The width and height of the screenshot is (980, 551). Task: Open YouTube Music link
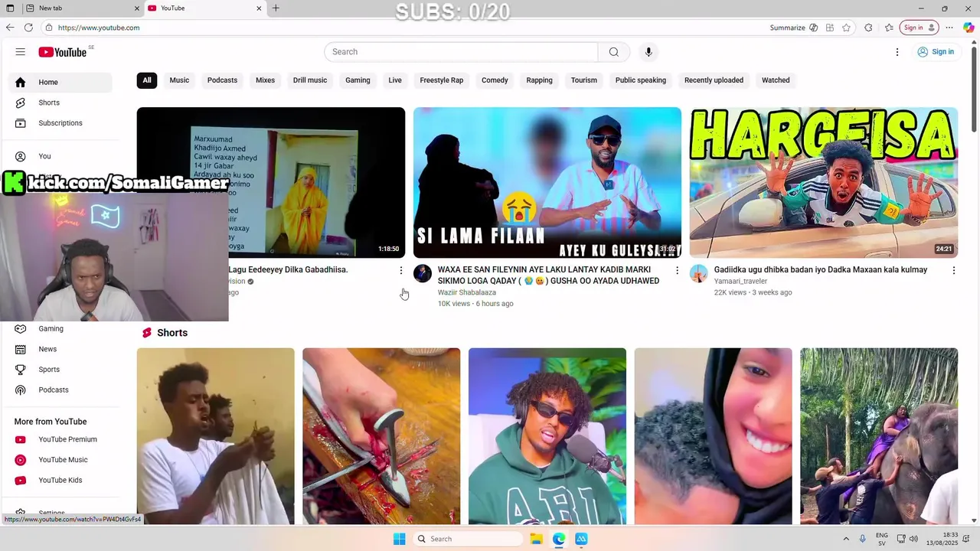pos(61,460)
